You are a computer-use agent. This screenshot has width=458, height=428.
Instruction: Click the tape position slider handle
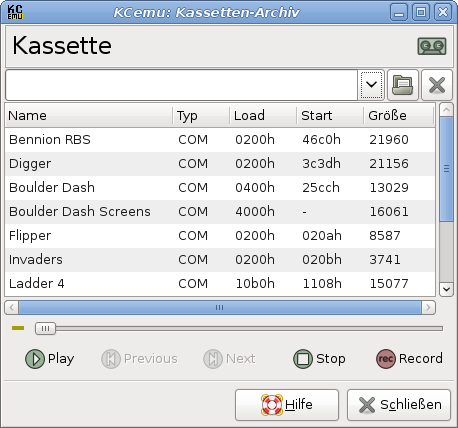pyautogui.click(x=45, y=329)
